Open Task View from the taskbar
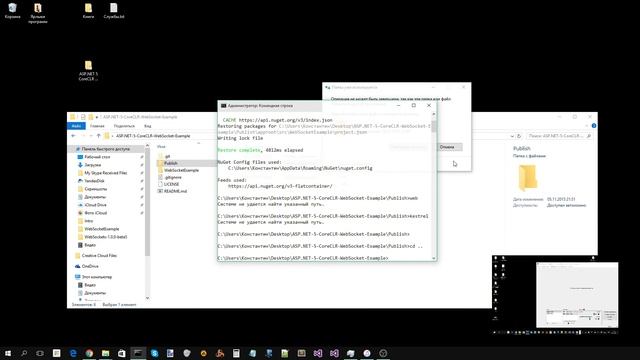The height and width of the screenshot is (360, 640). 40,353
